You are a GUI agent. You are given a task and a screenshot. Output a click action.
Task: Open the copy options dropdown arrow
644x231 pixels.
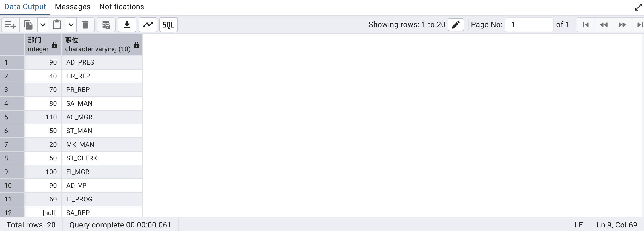tap(43, 25)
